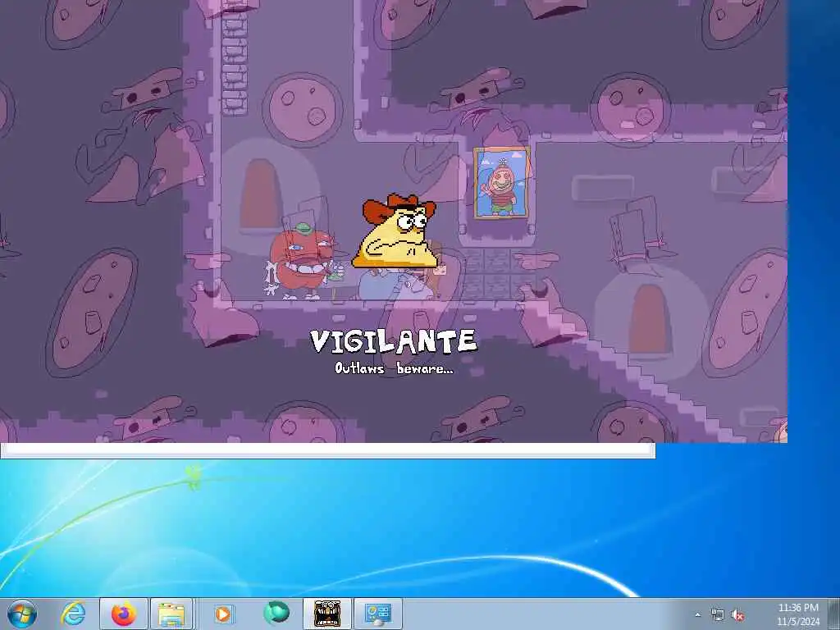Open the 11:36 PM clock and date
This screenshot has width=840, height=630.
(x=798, y=614)
